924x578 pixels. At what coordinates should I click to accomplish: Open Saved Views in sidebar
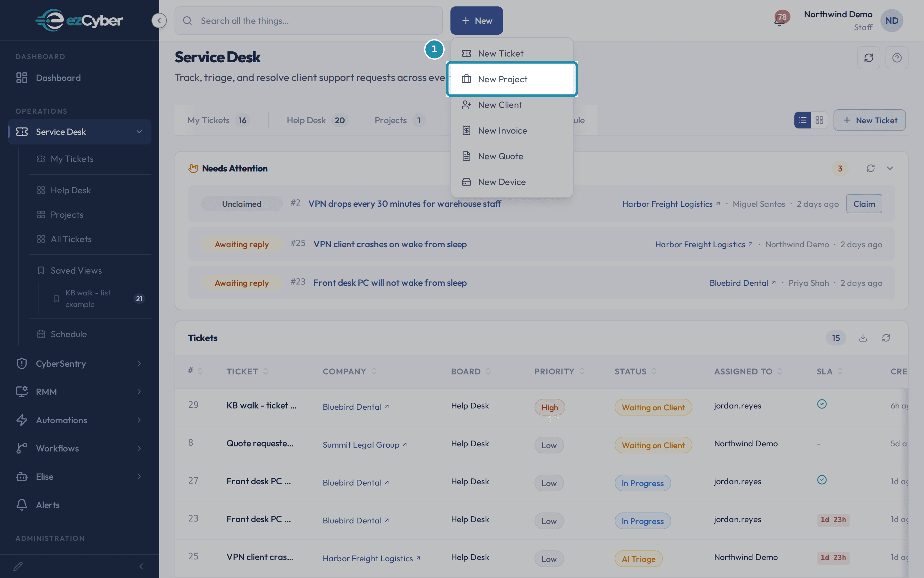click(x=90, y=271)
